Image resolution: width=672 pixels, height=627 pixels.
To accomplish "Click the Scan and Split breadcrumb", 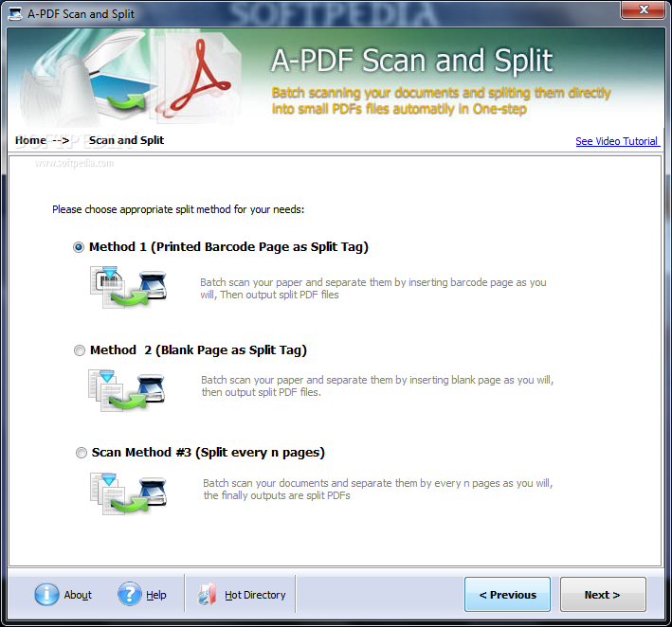I will click(x=126, y=140).
